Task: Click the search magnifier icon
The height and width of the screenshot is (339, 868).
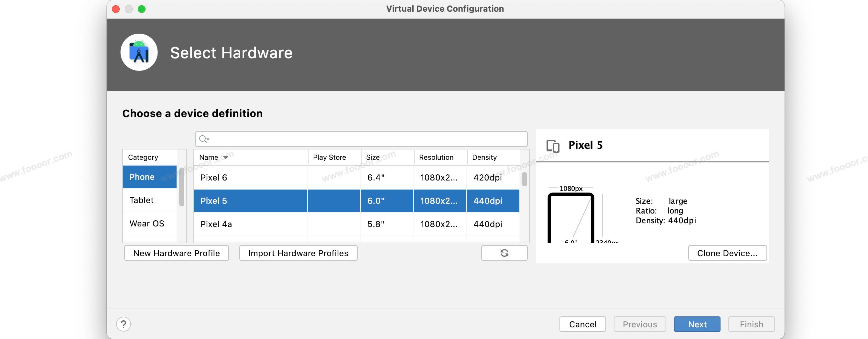Action: pyautogui.click(x=203, y=139)
